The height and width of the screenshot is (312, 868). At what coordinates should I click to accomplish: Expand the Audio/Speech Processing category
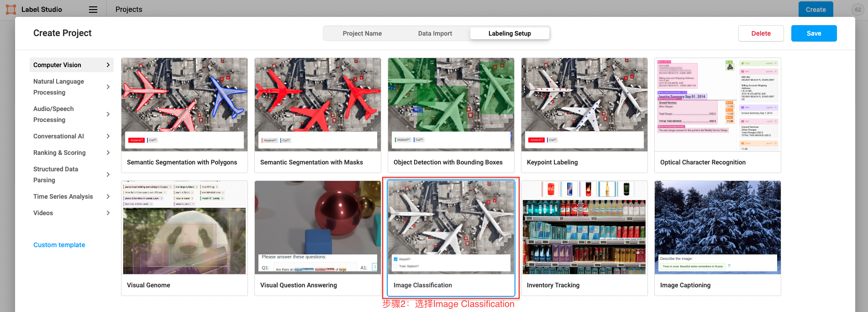coord(71,114)
